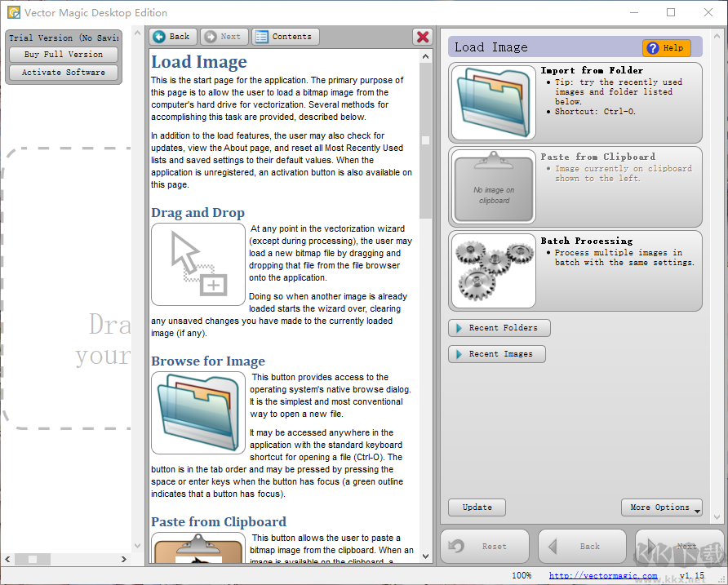Close the help panel with the red X
Viewport: 728px width, 585px height.
(x=423, y=37)
